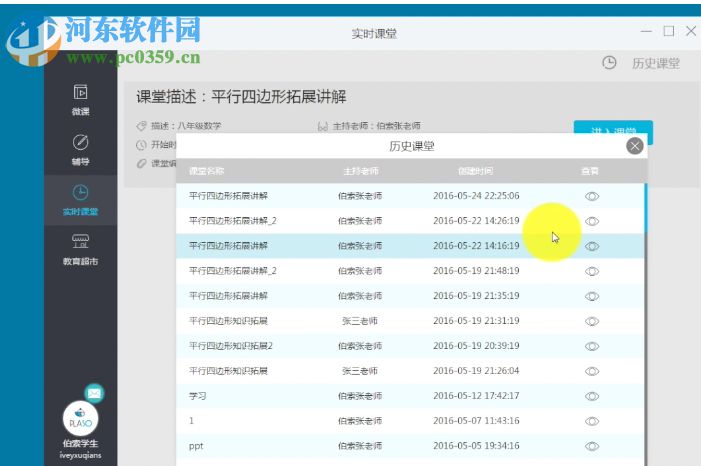View record dated 2016-05-19 21:31:19

592,321
